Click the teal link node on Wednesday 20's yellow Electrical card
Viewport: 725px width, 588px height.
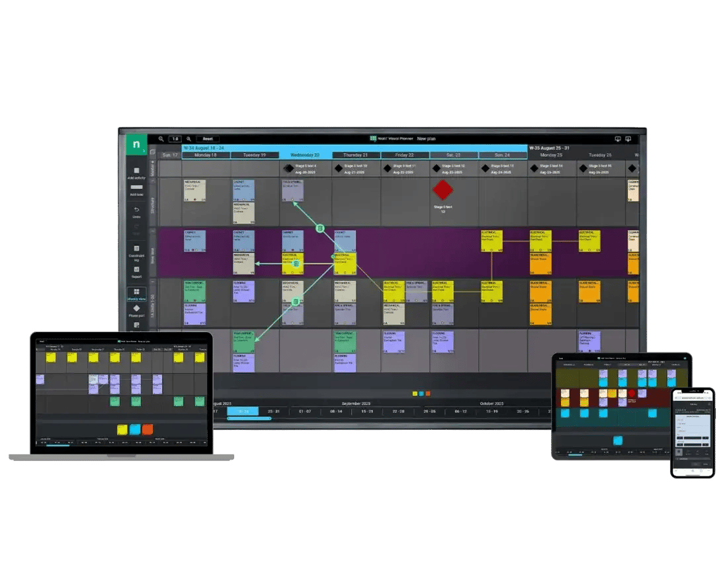tap(296, 264)
